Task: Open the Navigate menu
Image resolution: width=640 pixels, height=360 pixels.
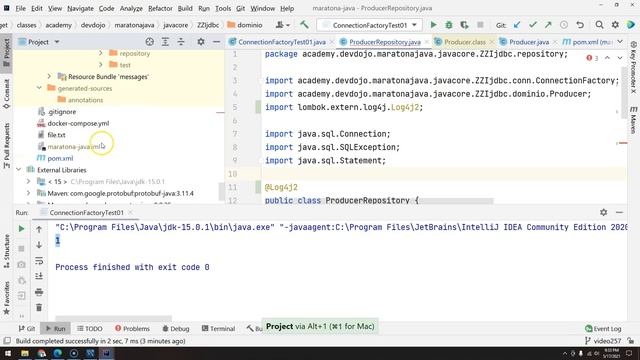Action: point(80,8)
